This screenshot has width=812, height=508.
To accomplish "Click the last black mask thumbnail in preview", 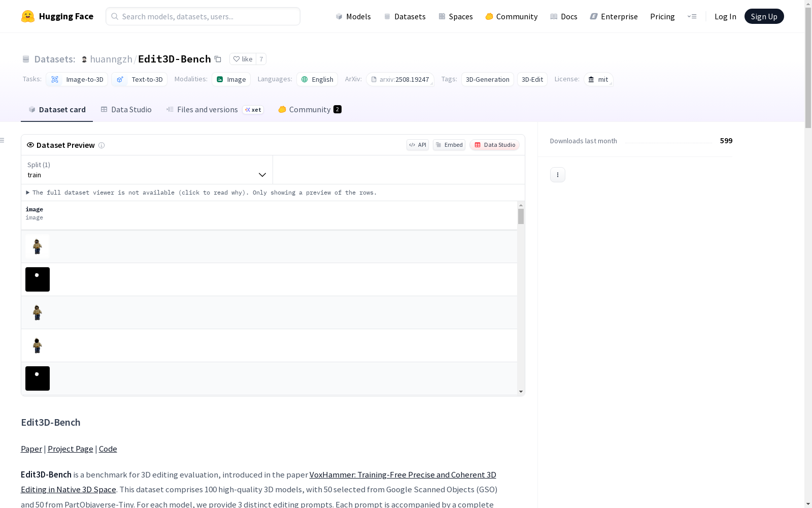I will click(x=38, y=378).
